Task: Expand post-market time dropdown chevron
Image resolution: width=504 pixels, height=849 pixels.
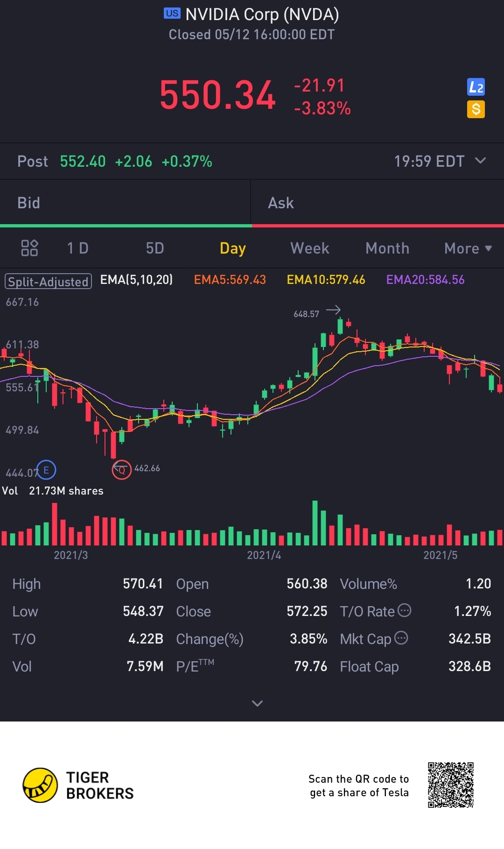Action: [x=480, y=161]
